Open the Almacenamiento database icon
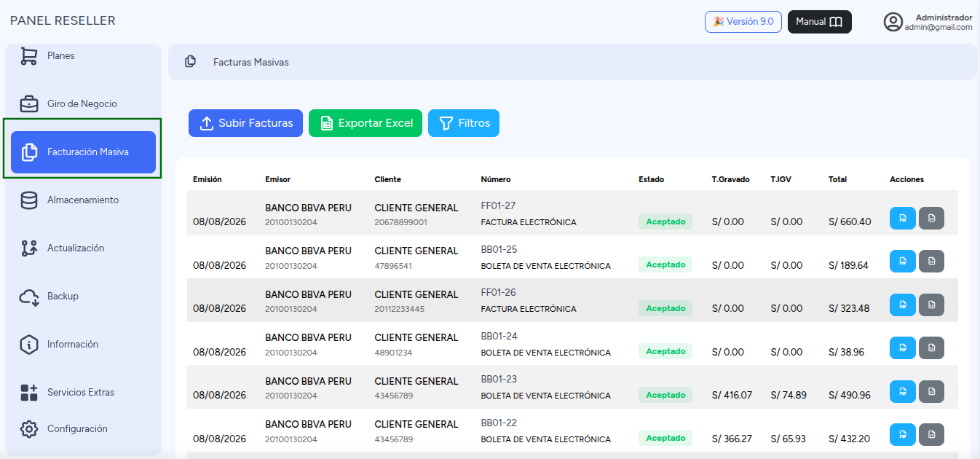The image size is (980, 459). 28,200
